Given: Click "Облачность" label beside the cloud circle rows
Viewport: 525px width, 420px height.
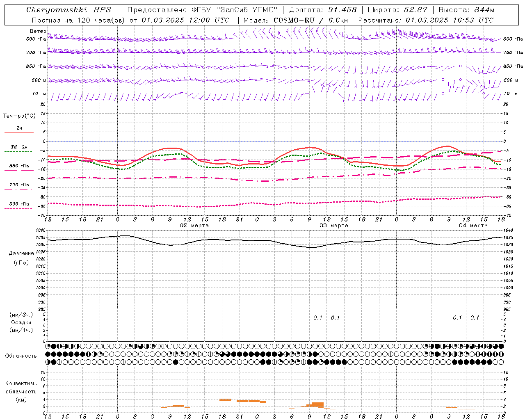Looking at the screenshot, I should 21,356.
